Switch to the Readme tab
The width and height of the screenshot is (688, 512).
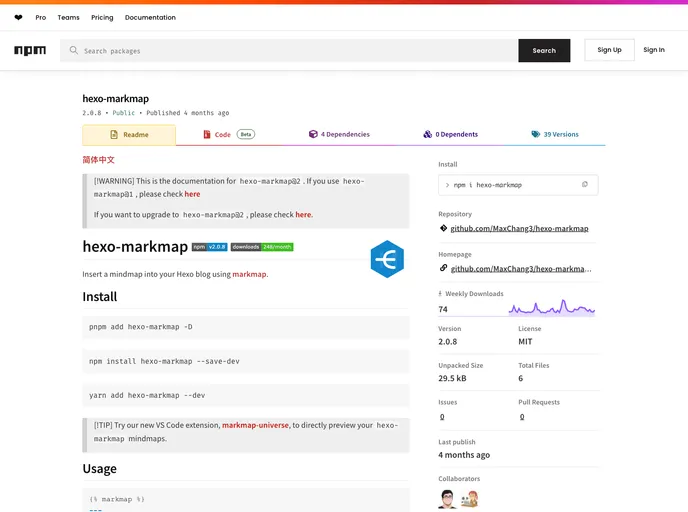pos(129,135)
